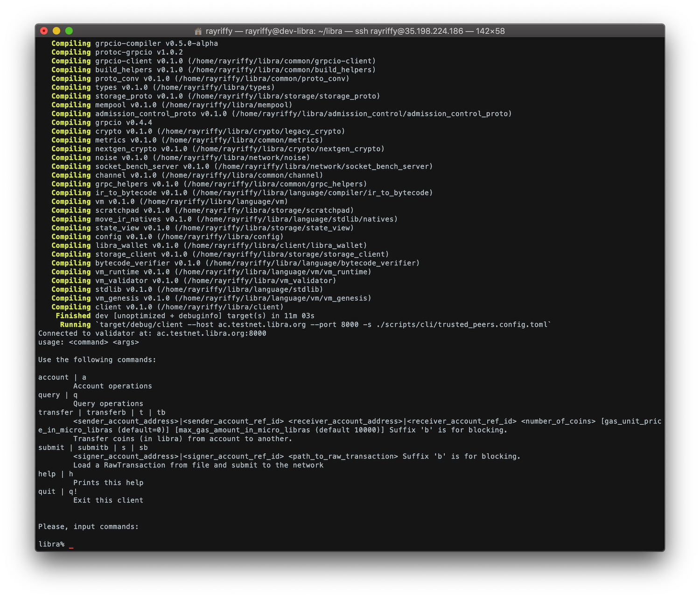Click the 'Compiling socket_bench_server' line
This screenshot has height=598, width=700.
tap(242, 167)
